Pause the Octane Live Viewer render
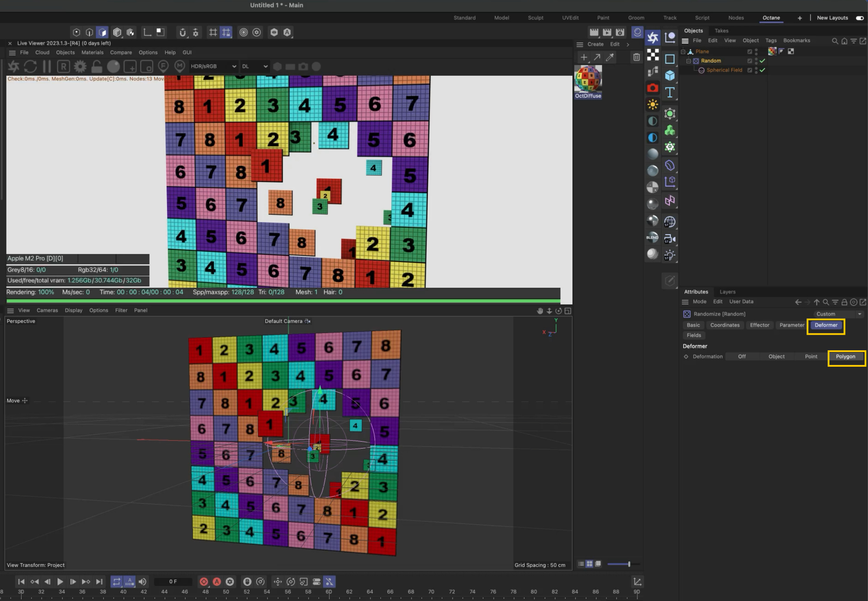Screen dimensions: 868x601 pos(47,66)
